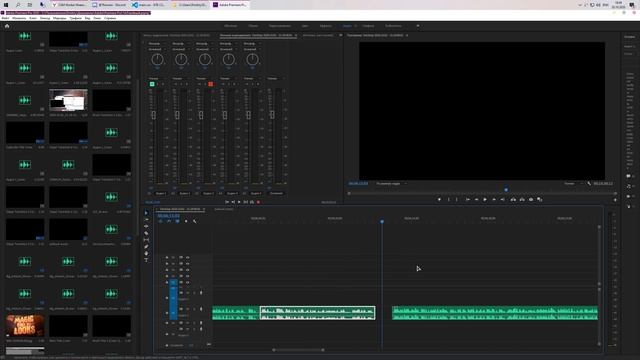640x360 pixels.
Task: Toggle linked selection in timeline
Action: (x=177, y=221)
